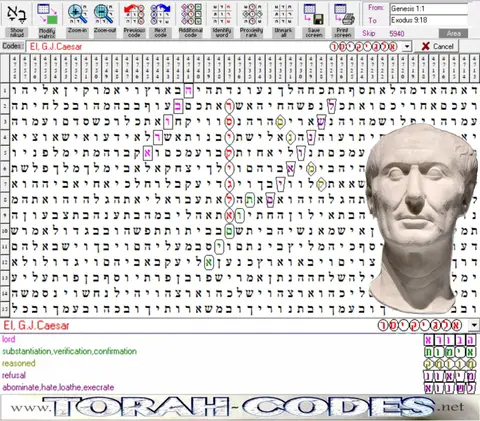Click the 'Skip' label
Screen dimensions: 480x421
(x=369, y=33)
